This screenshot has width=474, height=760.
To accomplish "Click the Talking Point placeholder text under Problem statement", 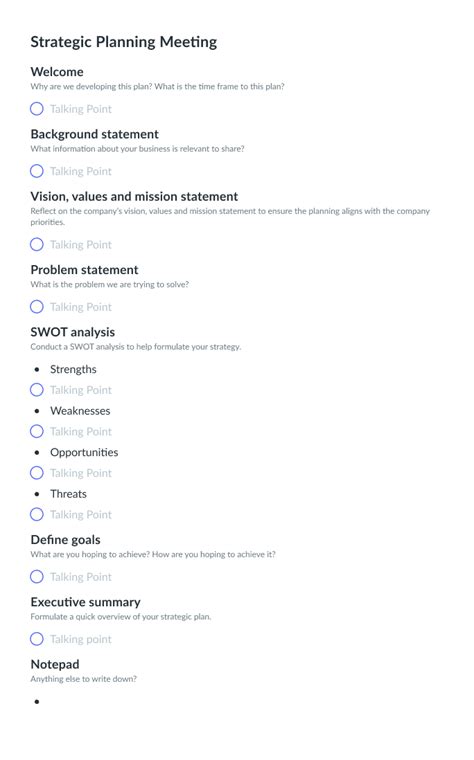I will pos(81,307).
